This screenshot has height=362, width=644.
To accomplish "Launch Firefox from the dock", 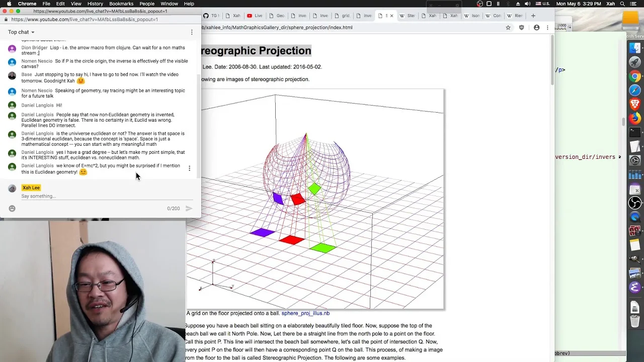I will point(635,118).
